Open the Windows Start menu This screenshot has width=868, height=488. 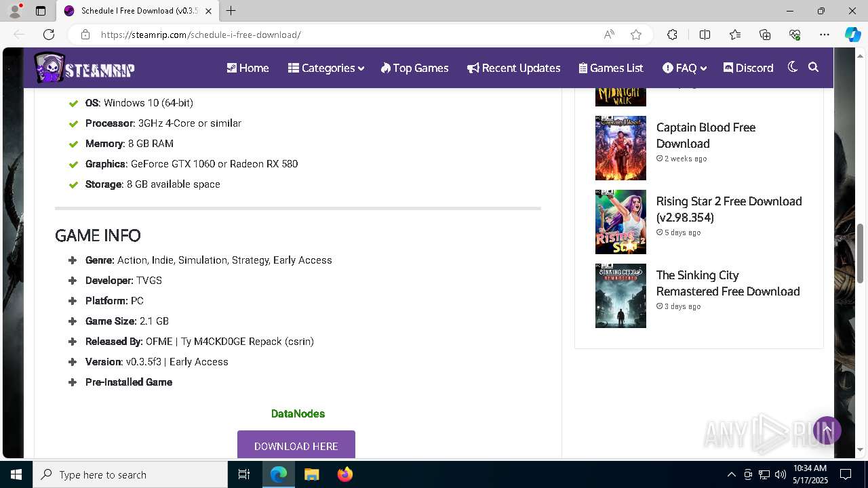click(x=16, y=474)
